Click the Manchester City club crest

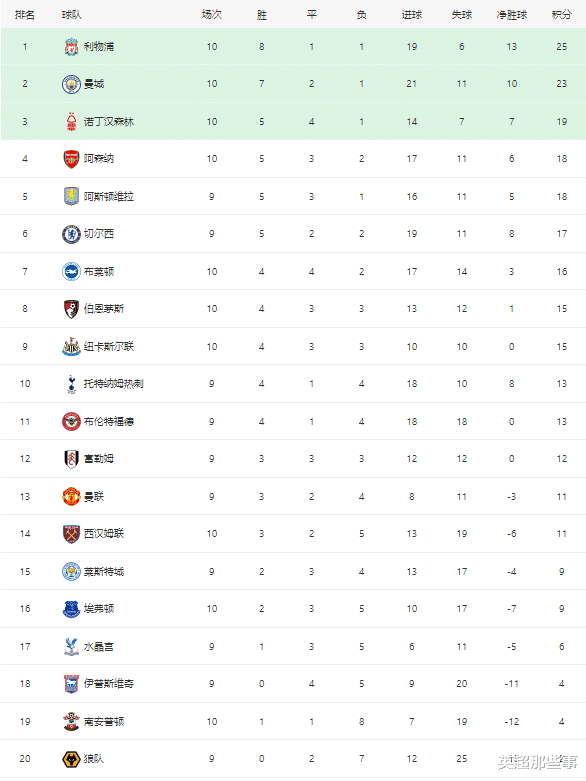pyautogui.click(x=71, y=84)
